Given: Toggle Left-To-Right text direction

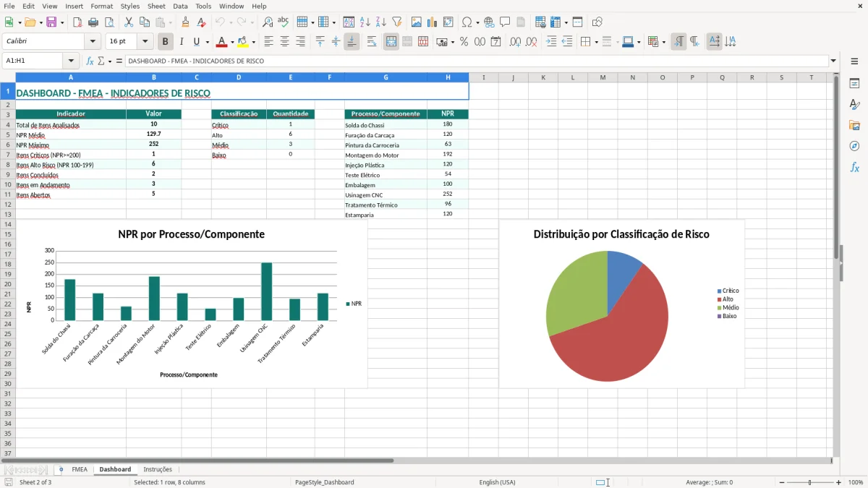Looking at the screenshot, I should pos(678,42).
